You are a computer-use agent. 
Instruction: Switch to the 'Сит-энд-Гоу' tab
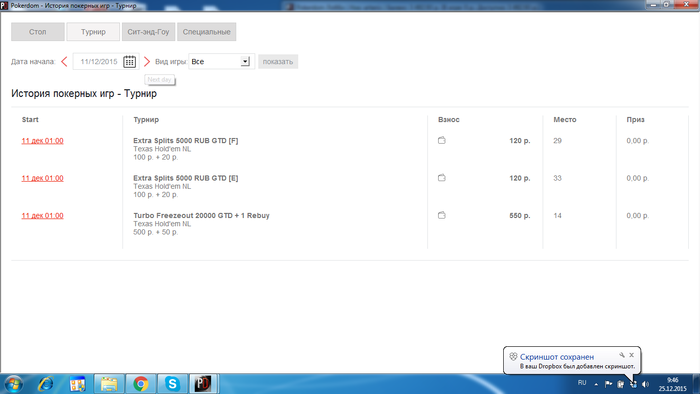pyautogui.click(x=148, y=32)
